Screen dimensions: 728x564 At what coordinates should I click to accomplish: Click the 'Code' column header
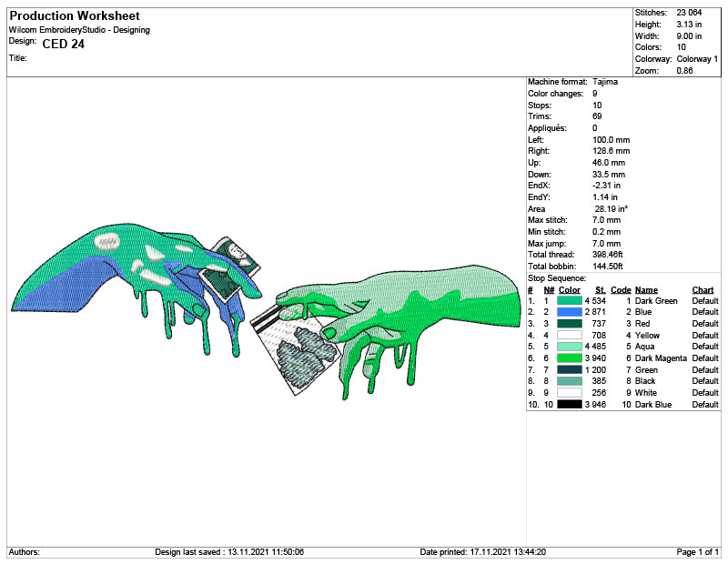click(621, 289)
